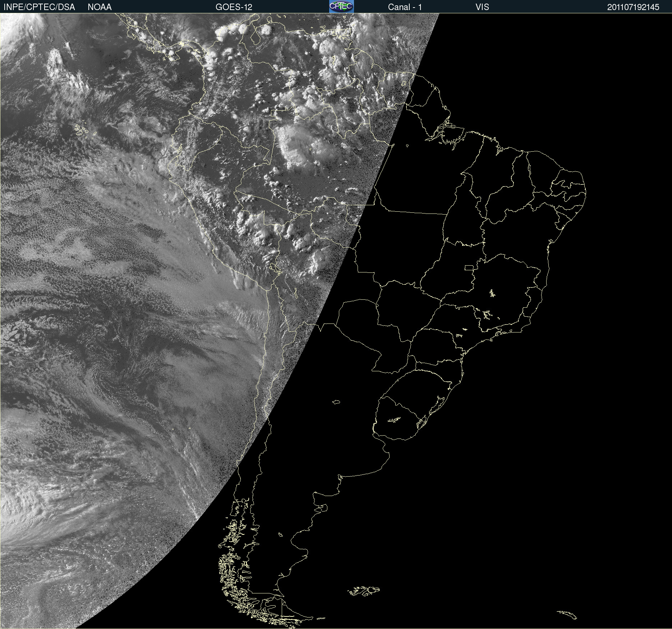Select the INPE/CPTEC/DSA header label
The height and width of the screenshot is (629, 672).
[39, 7]
